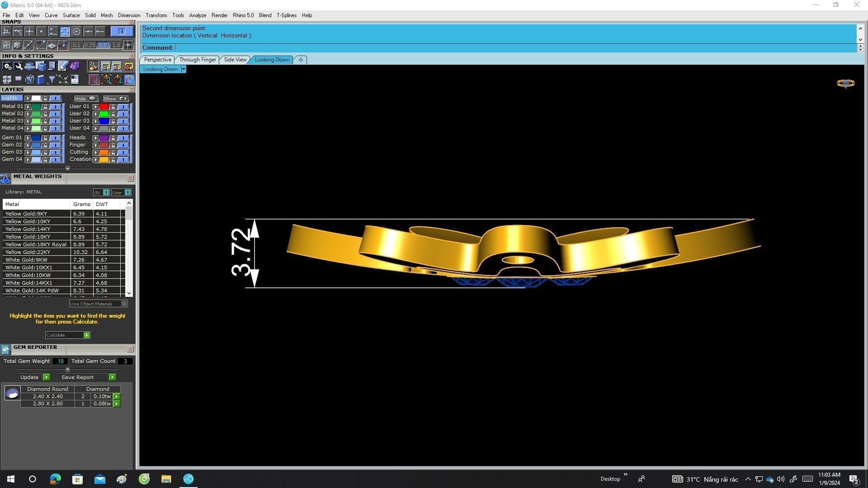Click Show with the eye in Layers
Viewport: 868px width, 488px height.
pos(116,99)
